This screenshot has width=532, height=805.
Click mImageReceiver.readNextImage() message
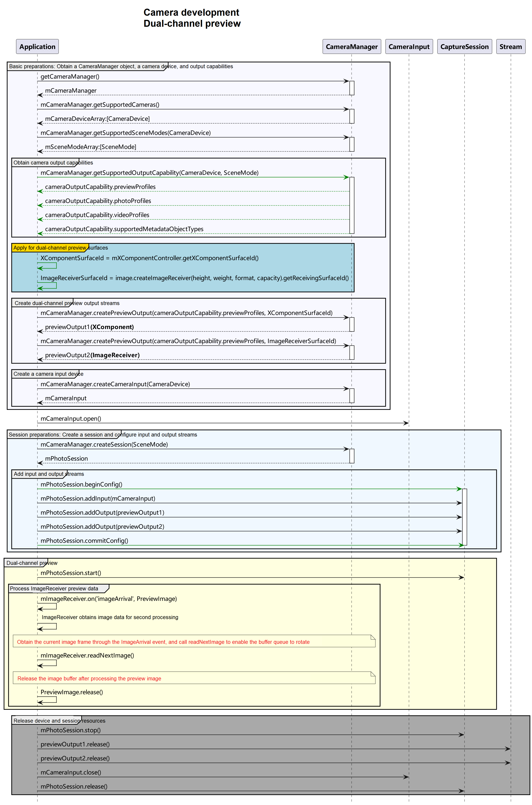pyautogui.click(x=87, y=656)
